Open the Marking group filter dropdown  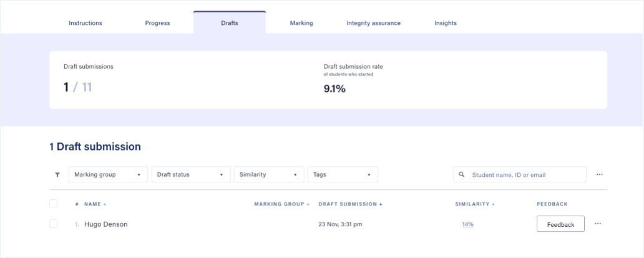[109, 174]
